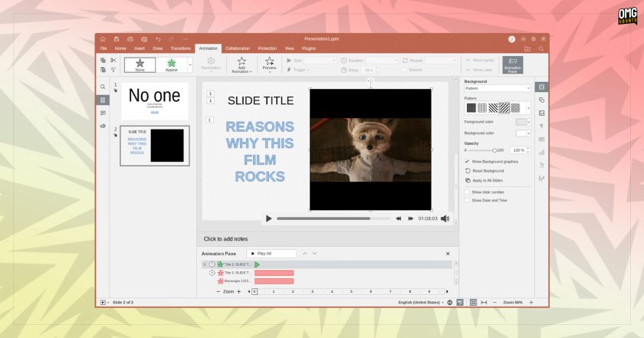Open the search icon in left sidebar
Image resolution: width=644 pixels, height=338 pixels.
tap(103, 87)
